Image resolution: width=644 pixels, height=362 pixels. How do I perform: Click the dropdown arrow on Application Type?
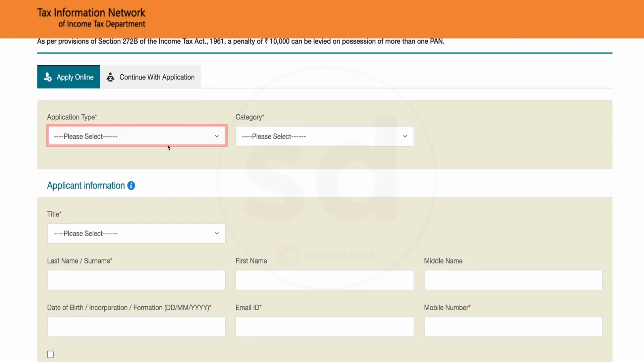217,136
